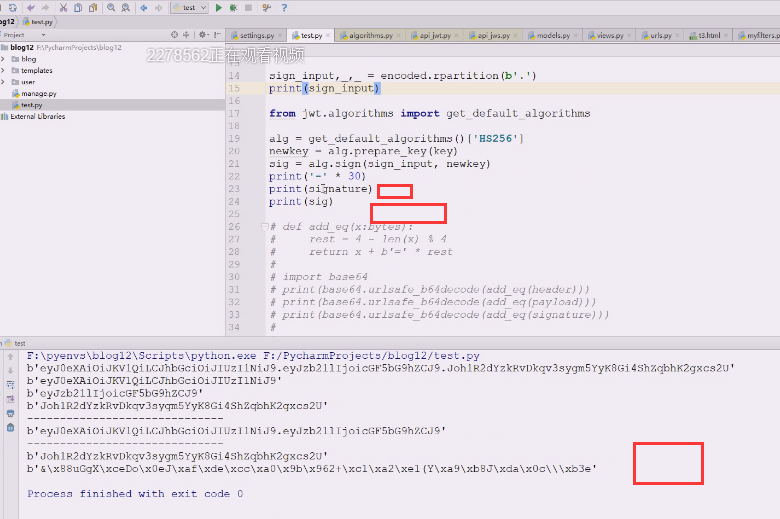Image resolution: width=780 pixels, height=519 pixels.
Task: Click the Stop square icon
Action: [x=248, y=7]
